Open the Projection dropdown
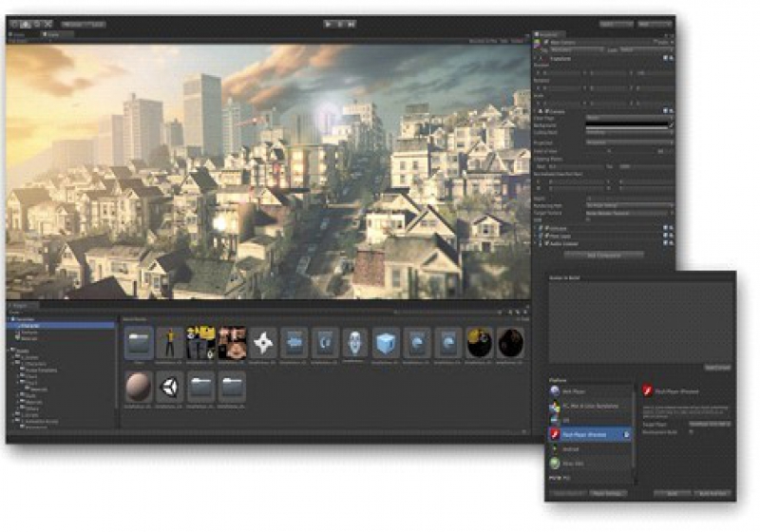Image resolution: width=760 pixels, height=532 pixels. 629,142
